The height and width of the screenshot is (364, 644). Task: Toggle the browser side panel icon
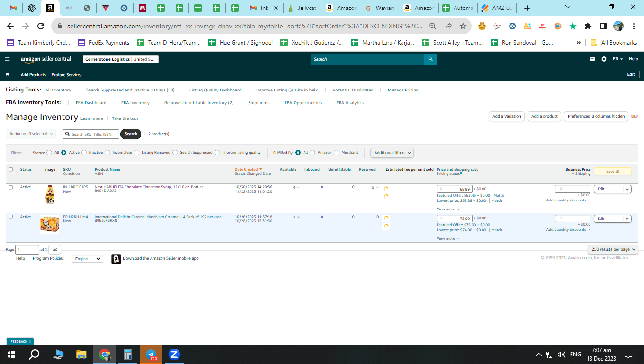pyautogui.click(x=603, y=26)
